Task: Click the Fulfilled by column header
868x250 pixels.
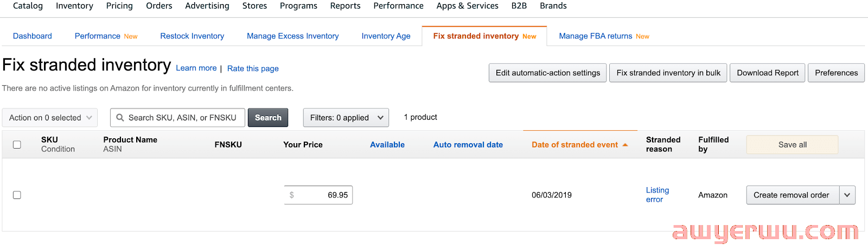Action: 713,144
